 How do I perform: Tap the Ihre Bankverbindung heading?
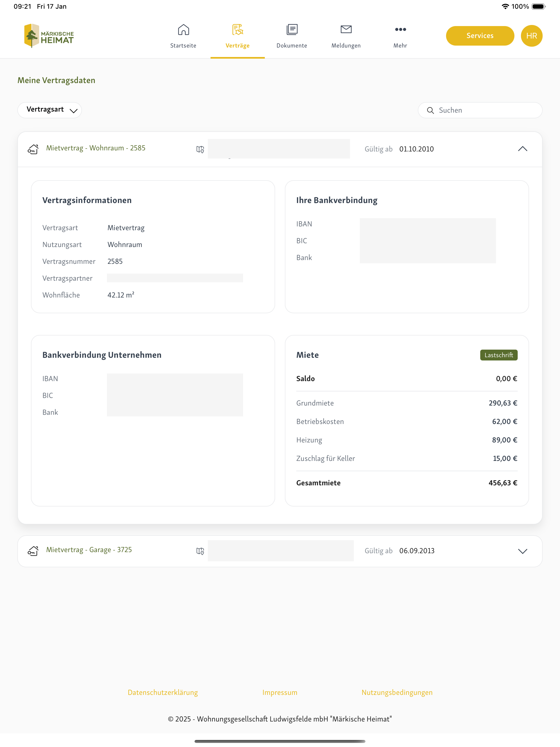point(337,200)
